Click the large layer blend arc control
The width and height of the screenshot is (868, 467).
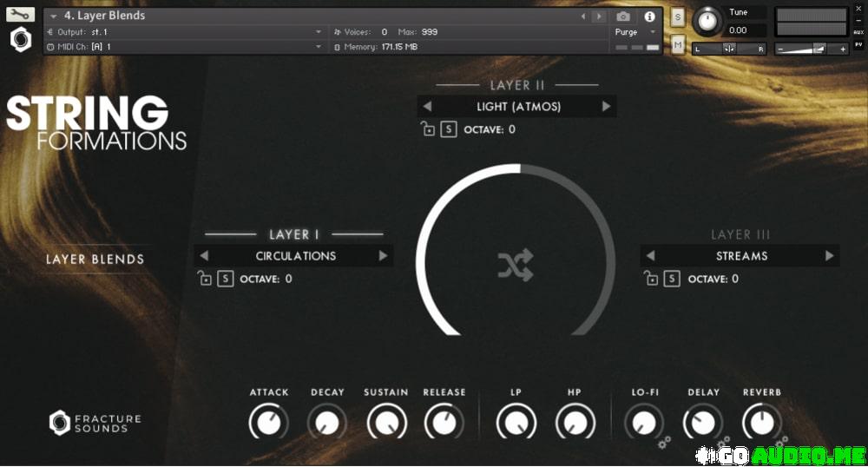(516, 249)
